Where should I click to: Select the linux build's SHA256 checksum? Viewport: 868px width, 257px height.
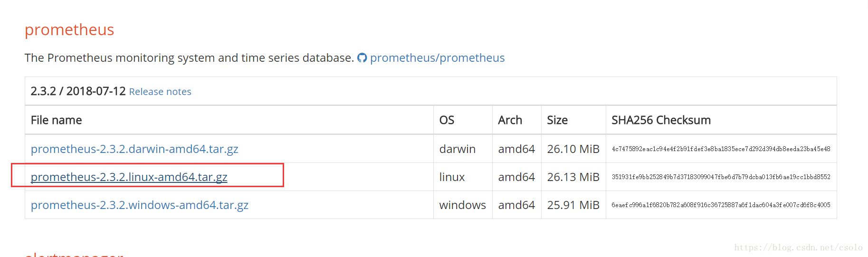[x=721, y=177]
